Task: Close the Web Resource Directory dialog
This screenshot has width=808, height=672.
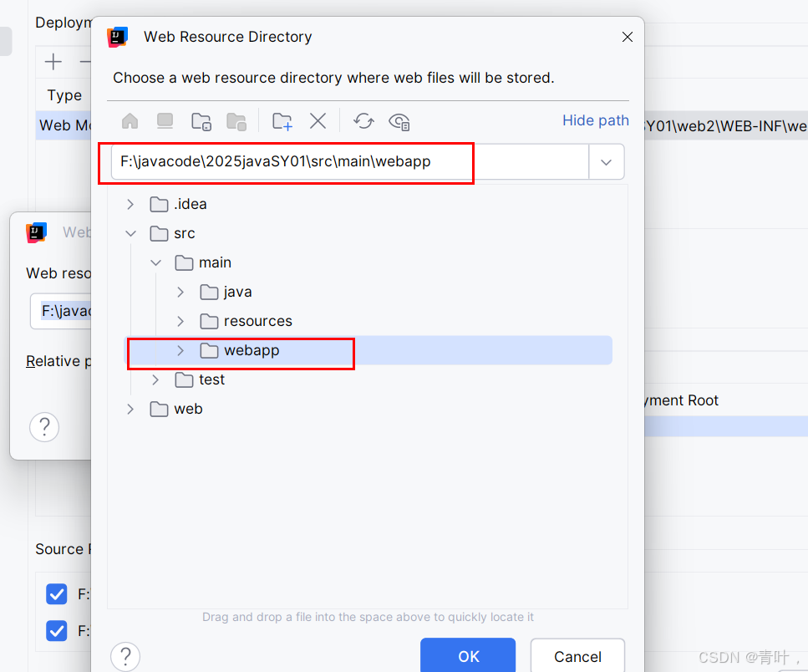Action: (628, 37)
